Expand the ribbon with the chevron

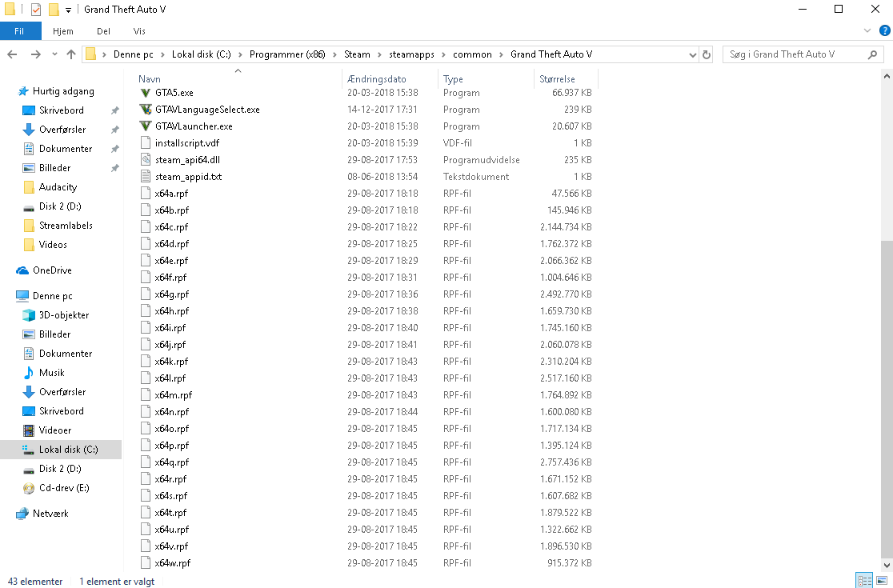(x=867, y=30)
